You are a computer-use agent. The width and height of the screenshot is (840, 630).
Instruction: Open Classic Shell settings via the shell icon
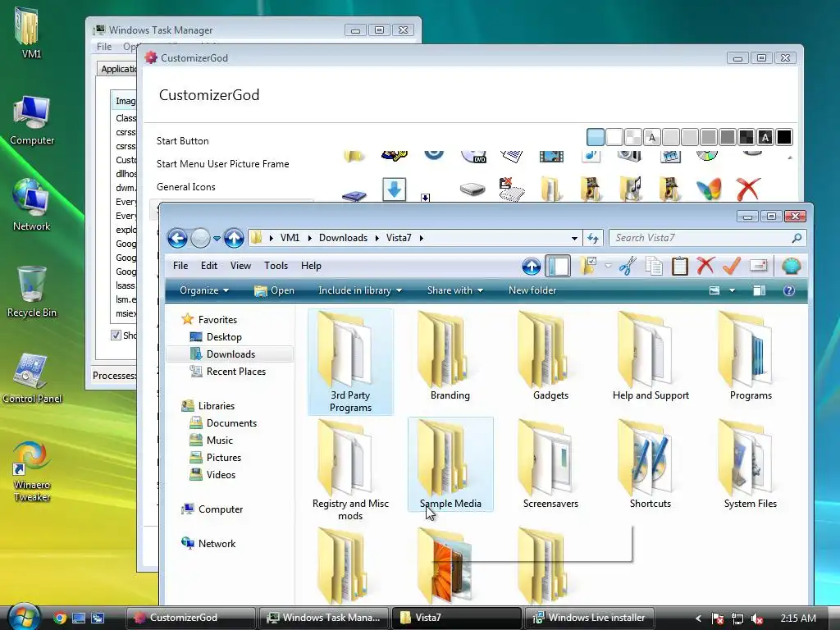point(791,266)
